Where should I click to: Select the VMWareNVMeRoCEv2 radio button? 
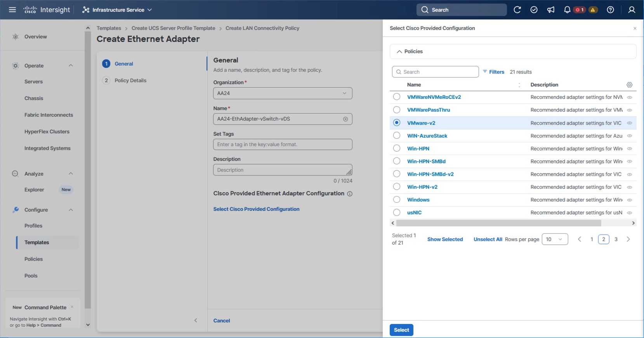(x=397, y=97)
